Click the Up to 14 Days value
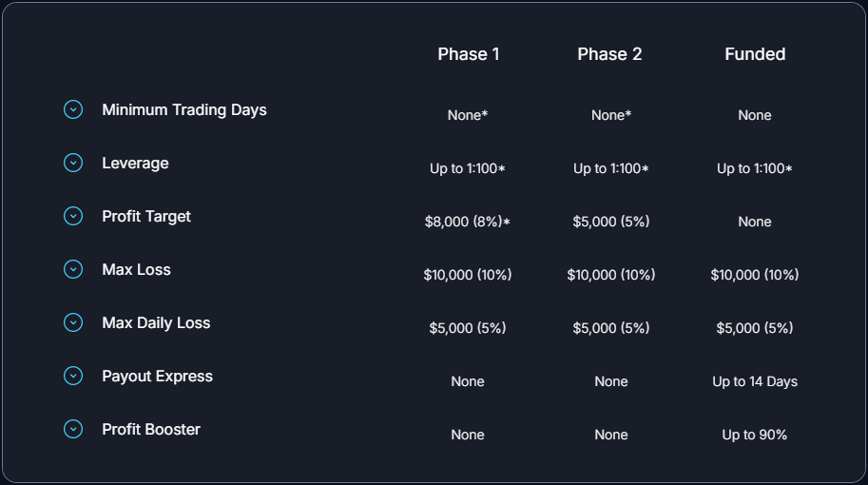 [x=755, y=381]
